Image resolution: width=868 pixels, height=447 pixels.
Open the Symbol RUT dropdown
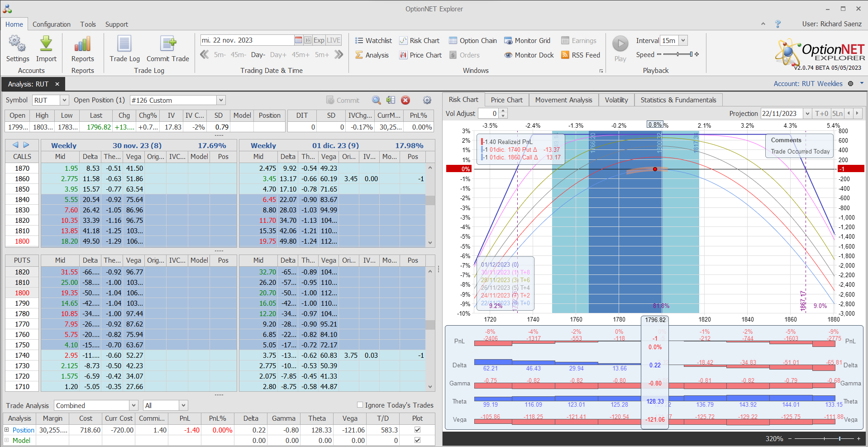[64, 100]
